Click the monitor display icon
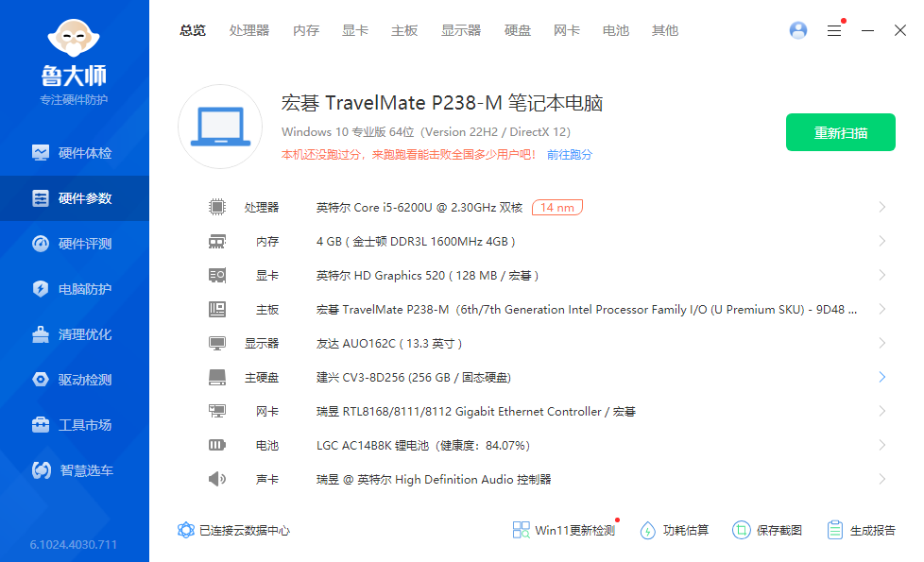924x562 pixels. (x=217, y=344)
